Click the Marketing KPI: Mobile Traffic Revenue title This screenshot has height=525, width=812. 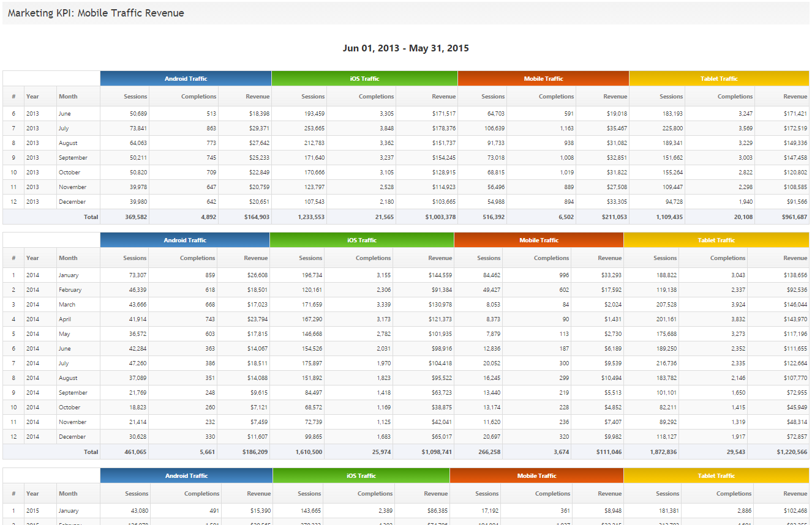[96, 13]
